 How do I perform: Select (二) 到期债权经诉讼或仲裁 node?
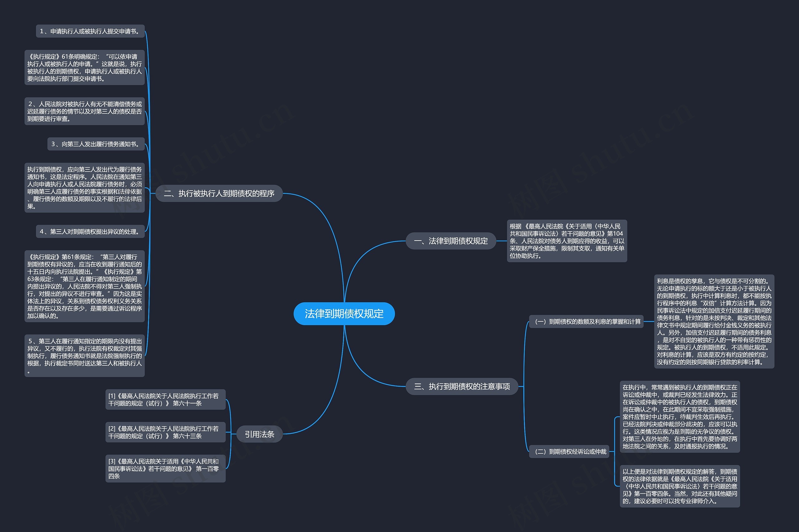[569, 451]
